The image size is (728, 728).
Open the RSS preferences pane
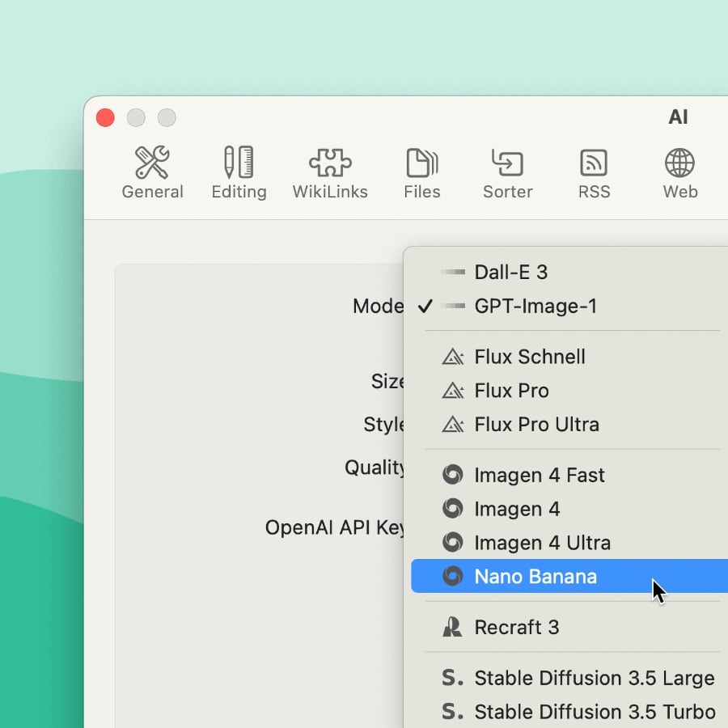[x=594, y=173]
